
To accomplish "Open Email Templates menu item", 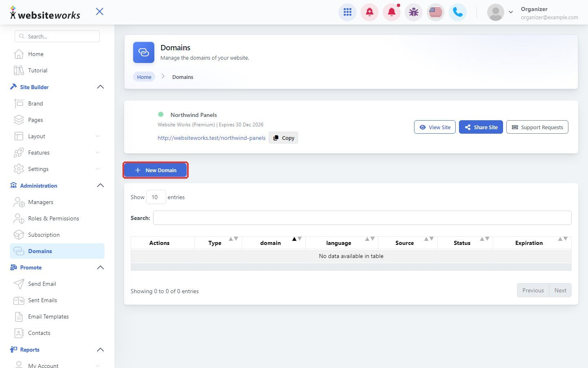I will tap(57, 316).
